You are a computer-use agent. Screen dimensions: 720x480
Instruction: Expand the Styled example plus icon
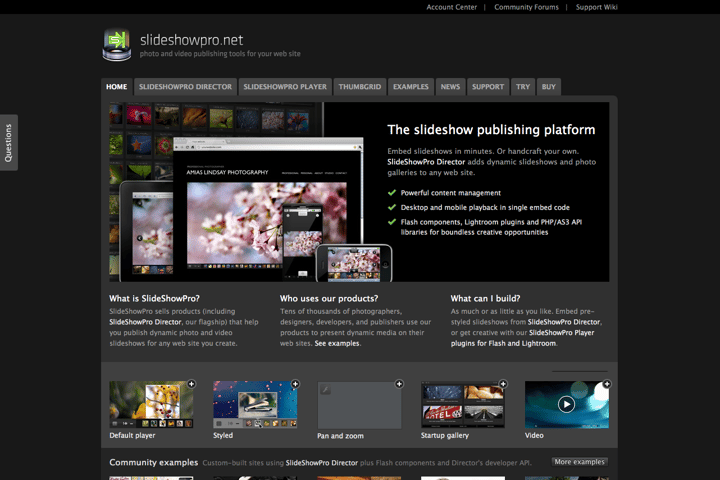295,384
